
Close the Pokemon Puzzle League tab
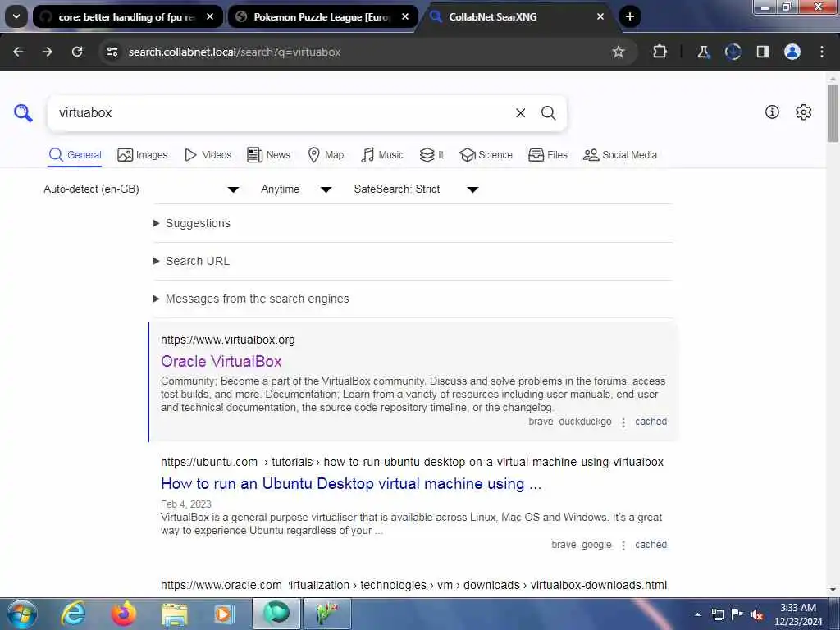tap(405, 16)
